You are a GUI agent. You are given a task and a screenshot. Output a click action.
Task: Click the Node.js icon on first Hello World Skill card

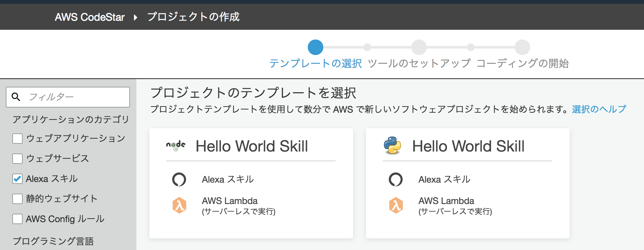176,146
